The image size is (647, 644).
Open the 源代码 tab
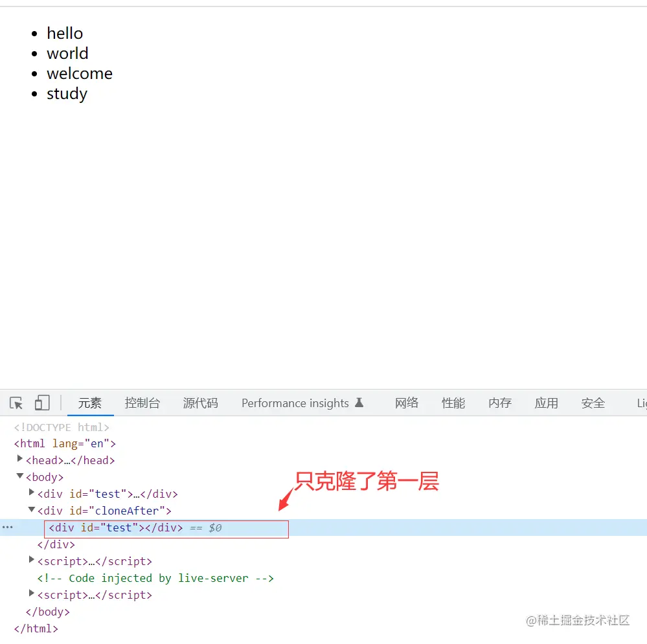[201, 403]
